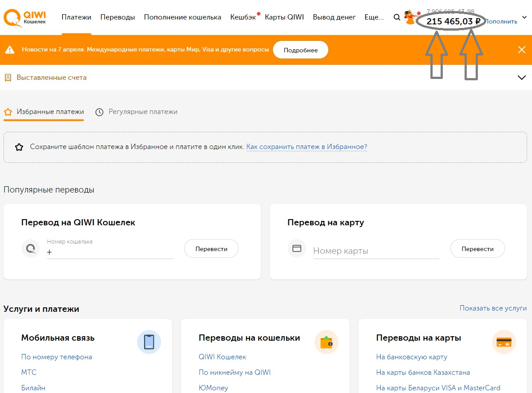Viewport: 532px width, 393px height.
Task: Click the warning triangle icon in news banner
Action: pos(10,50)
